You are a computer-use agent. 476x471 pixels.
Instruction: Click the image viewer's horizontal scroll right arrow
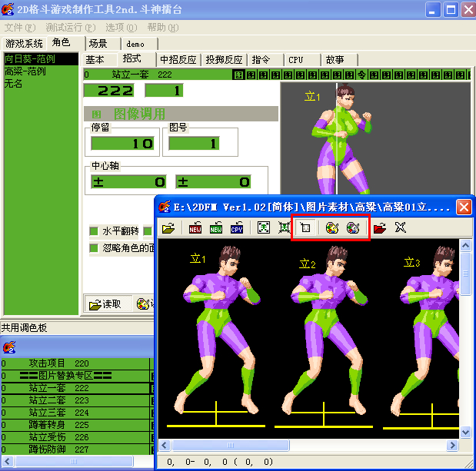coord(453,445)
